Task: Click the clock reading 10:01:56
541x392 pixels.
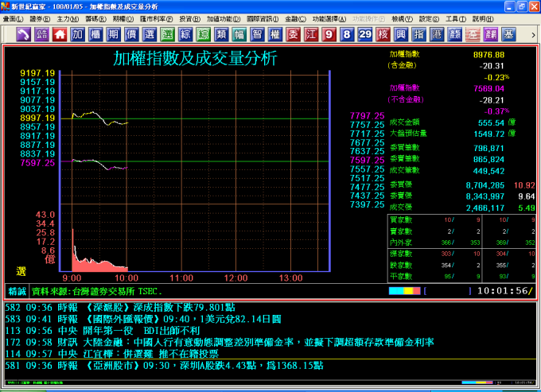Action: tap(503, 291)
